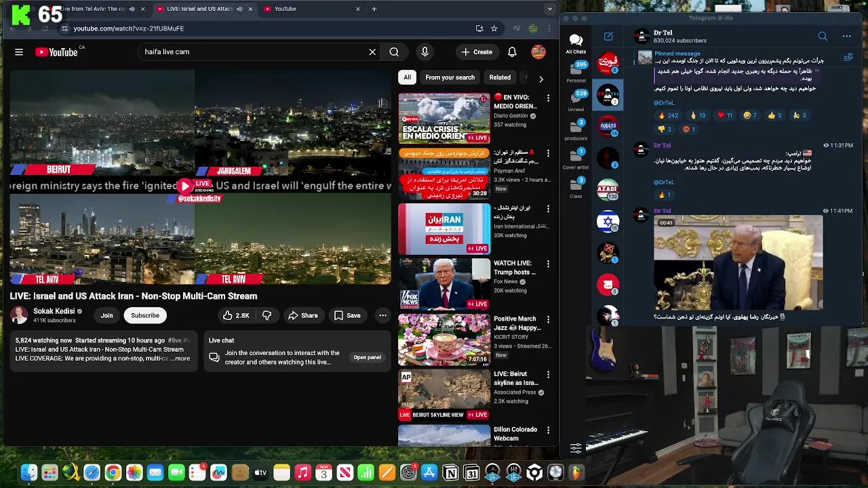The width and height of the screenshot is (868, 488).
Task: Open YouTube notifications bell
Action: tap(512, 52)
